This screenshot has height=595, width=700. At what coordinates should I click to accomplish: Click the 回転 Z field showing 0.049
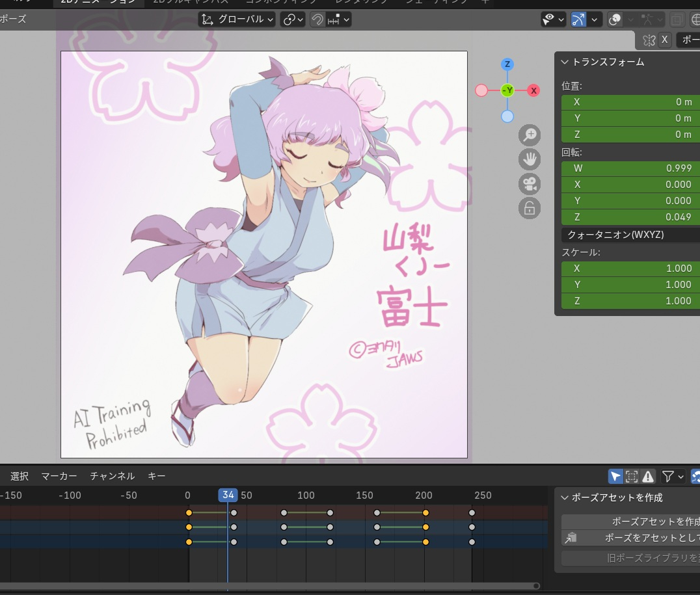coord(630,217)
